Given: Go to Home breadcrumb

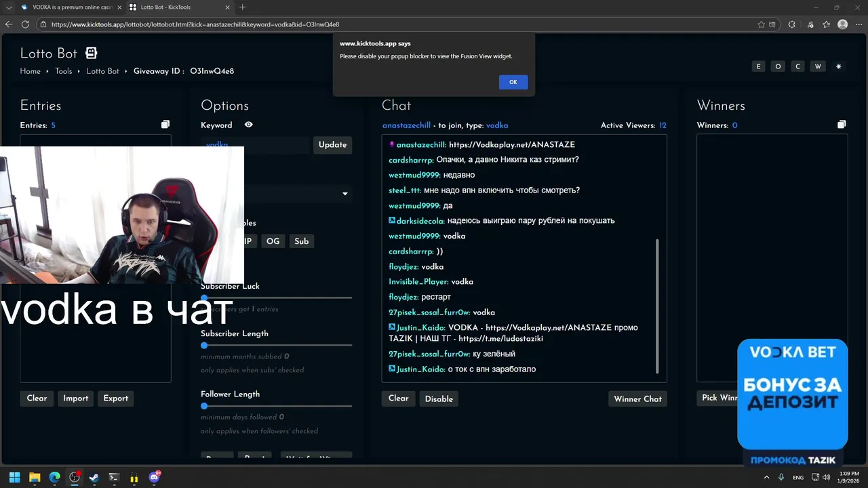Looking at the screenshot, I should coord(30,71).
